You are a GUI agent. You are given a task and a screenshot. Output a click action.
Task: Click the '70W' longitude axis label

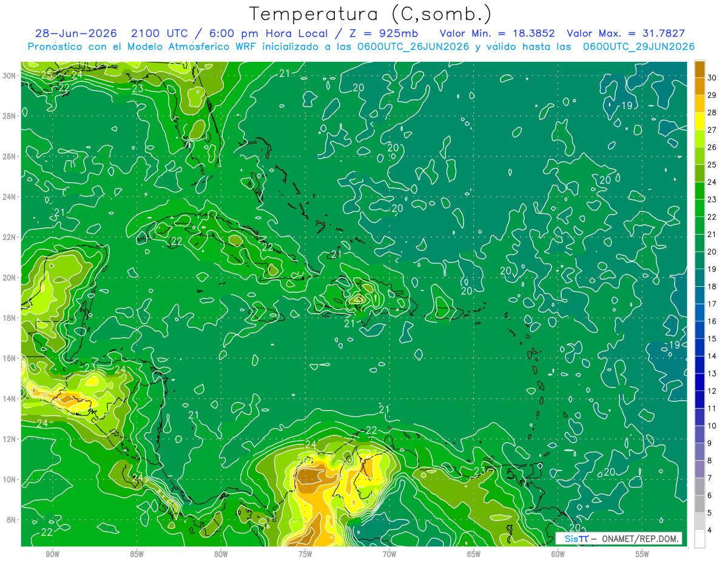[x=389, y=554]
